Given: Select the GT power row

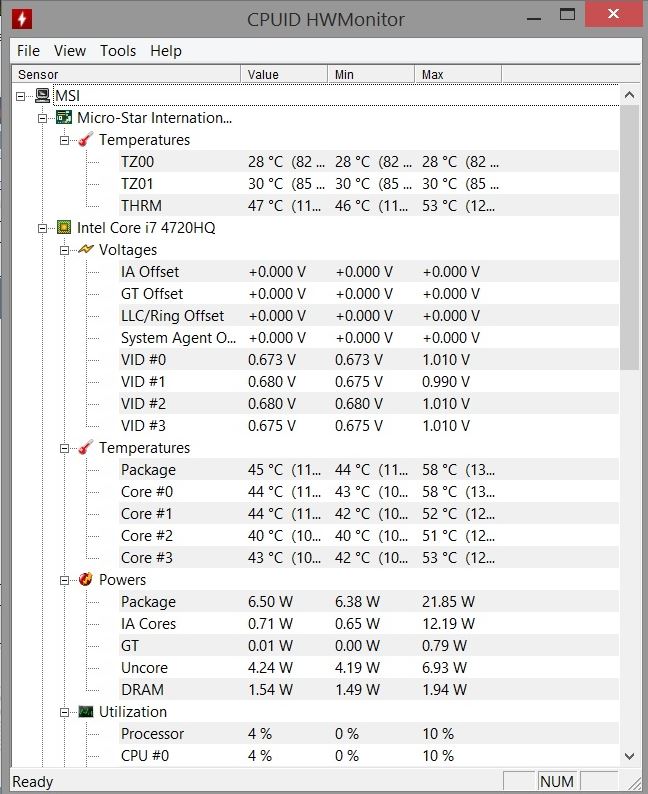Looking at the screenshot, I should (x=368, y=646).
